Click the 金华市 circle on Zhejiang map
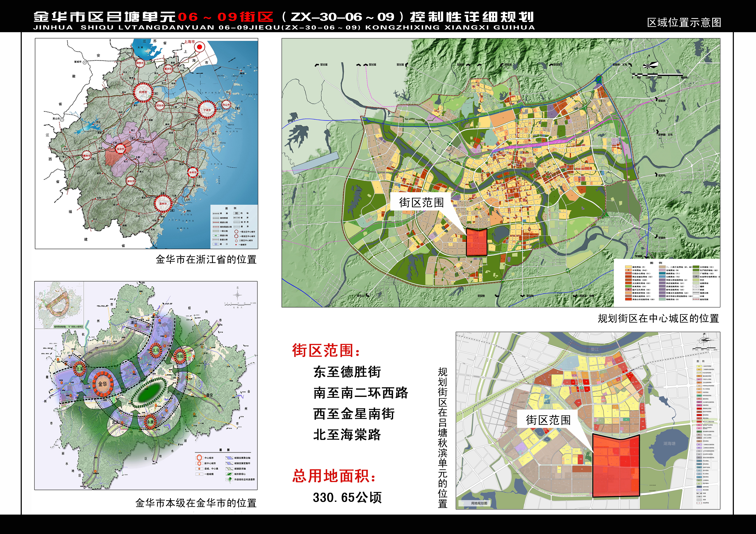 point(120,149)
